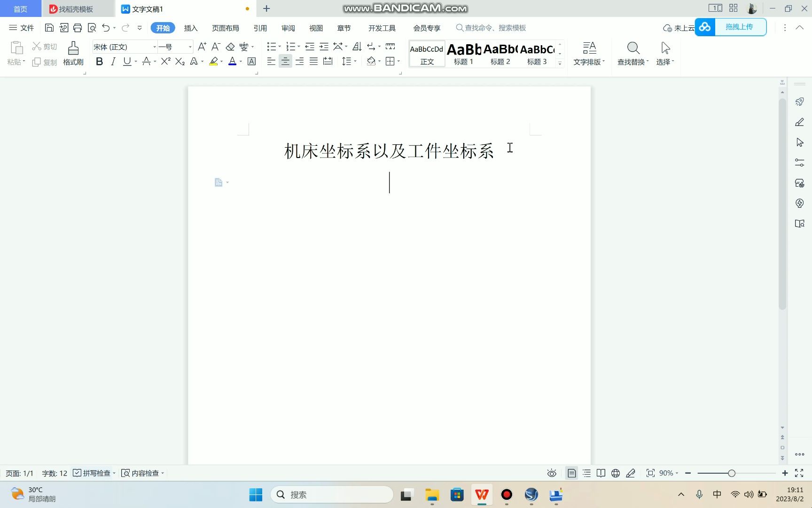Switch to the 页面布局 ribbon tab

(x=226, y=28)
